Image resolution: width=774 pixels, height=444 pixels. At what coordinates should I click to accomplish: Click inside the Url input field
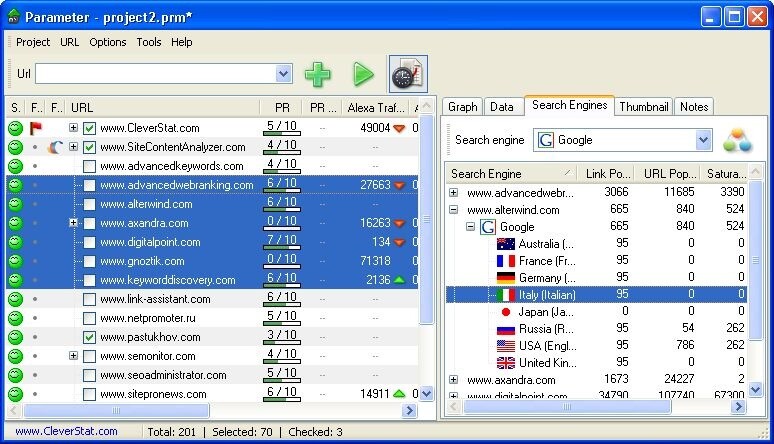[x=155, y=74]
